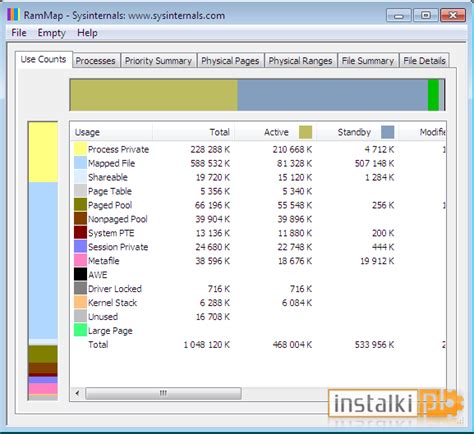The image size is (474, 434).
Task: Minimize the RamMap window
Action: tap(399, 15)
